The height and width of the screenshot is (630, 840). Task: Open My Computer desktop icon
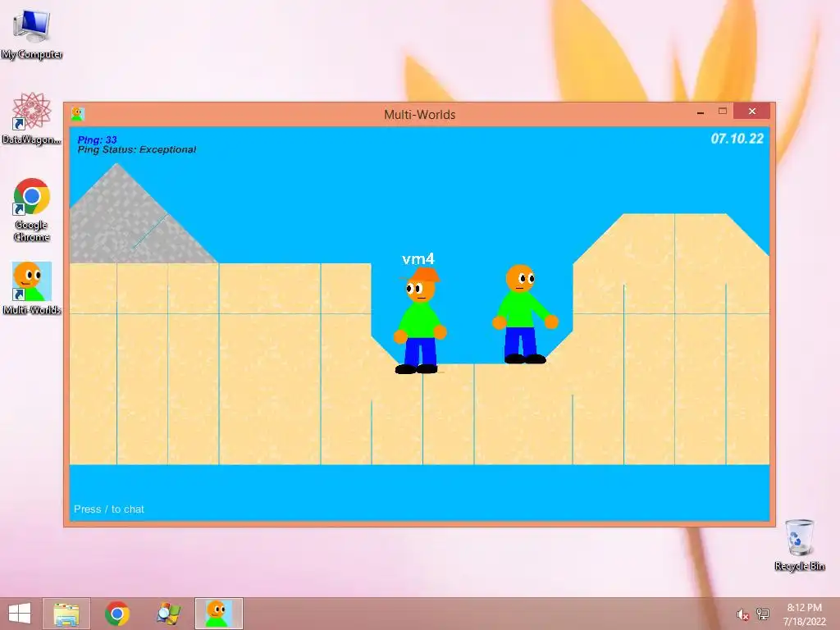coord(32,33)
